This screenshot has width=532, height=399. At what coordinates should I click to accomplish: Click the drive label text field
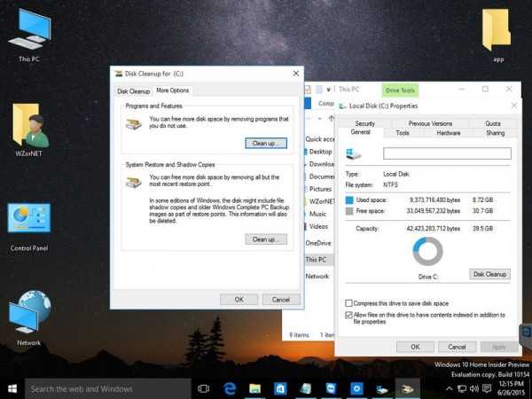(x=447, y=153)
